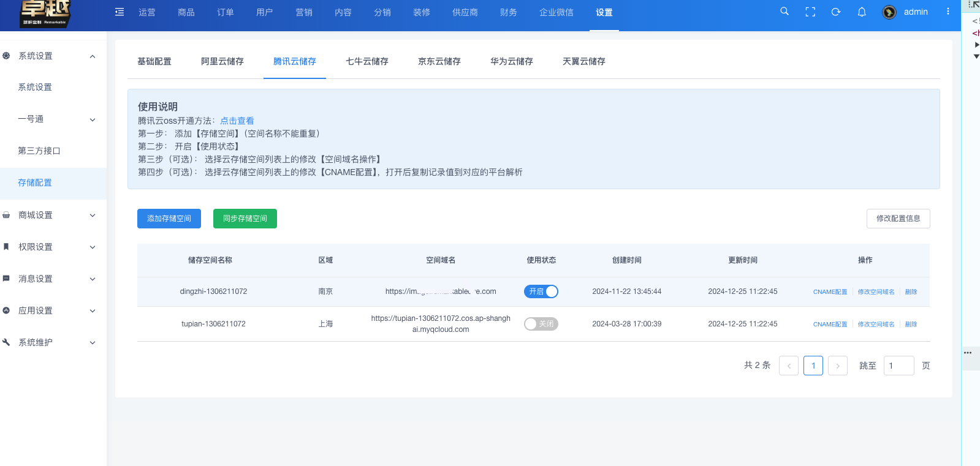
Task: Expand the 系统维护 menu
Action: pyautogui.click(x=93, y=343)
